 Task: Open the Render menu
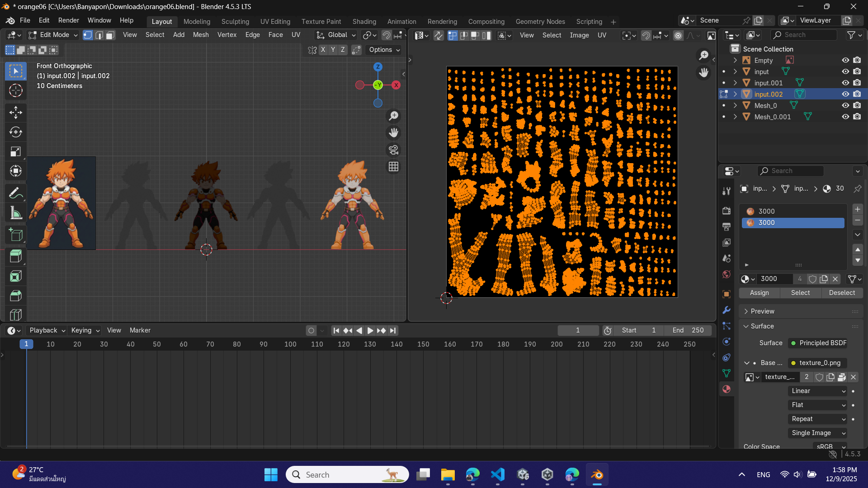click(x=68, y=20)
